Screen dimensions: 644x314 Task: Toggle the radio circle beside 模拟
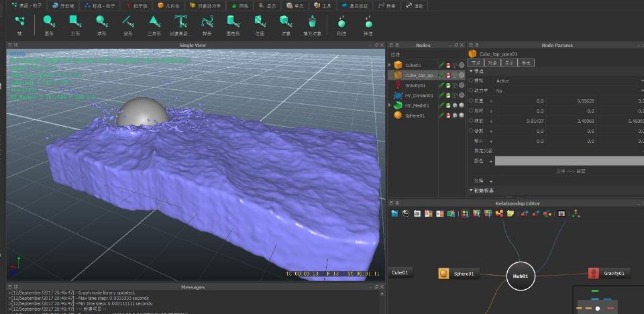pos(471,81)
